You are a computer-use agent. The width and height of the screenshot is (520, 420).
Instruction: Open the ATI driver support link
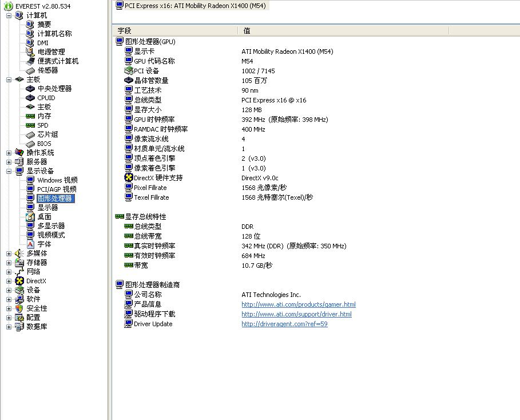point(296,314)
